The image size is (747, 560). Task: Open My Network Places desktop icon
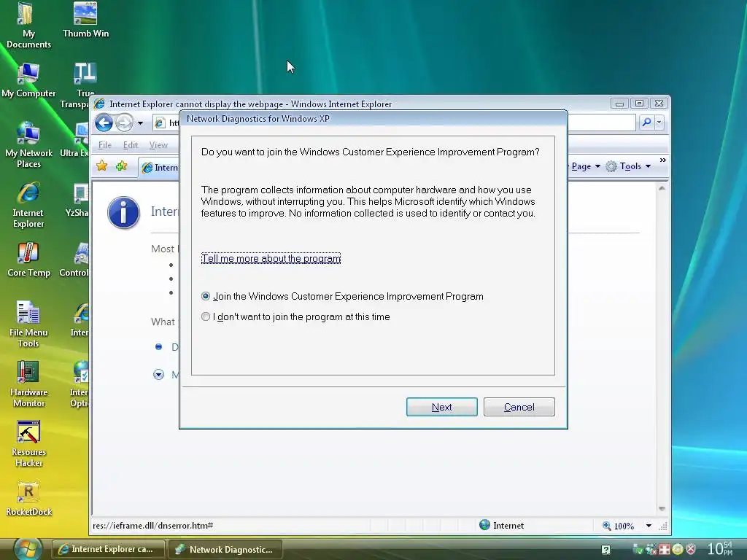click(x=28, y=145)
